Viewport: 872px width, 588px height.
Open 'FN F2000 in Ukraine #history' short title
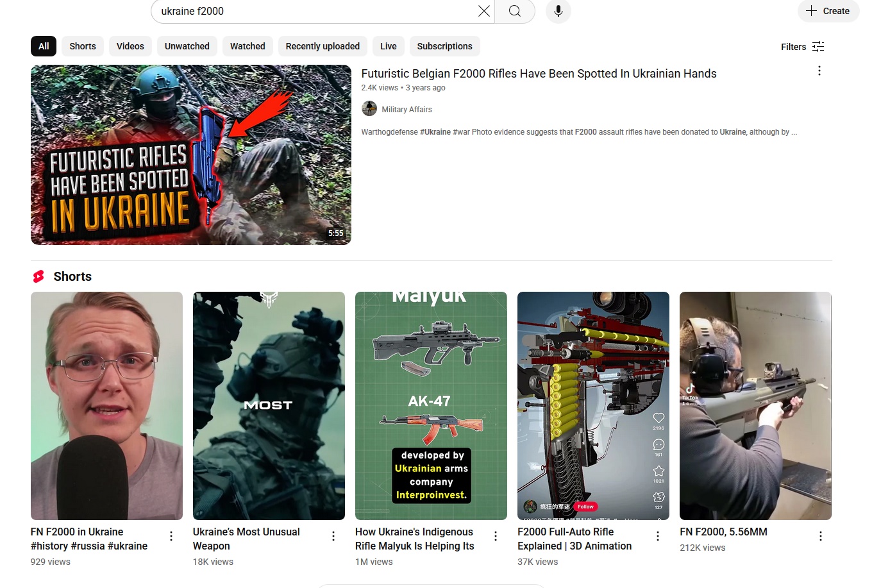(89, 539)
